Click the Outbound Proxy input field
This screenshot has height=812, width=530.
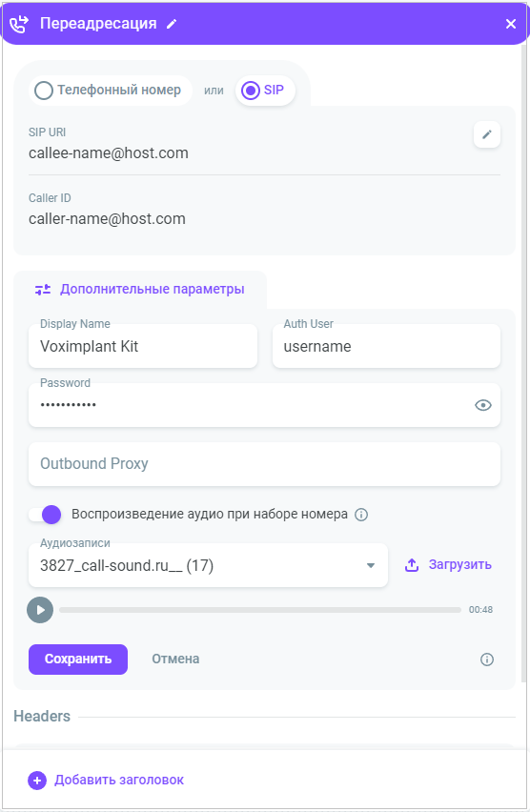click(x=264, y=464)
